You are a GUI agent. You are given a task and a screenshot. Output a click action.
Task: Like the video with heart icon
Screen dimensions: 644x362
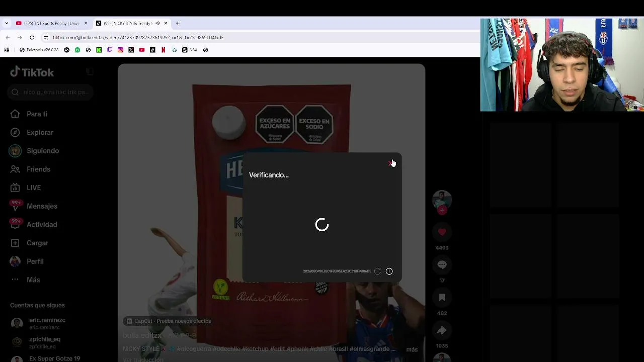(x=442, y=232)
